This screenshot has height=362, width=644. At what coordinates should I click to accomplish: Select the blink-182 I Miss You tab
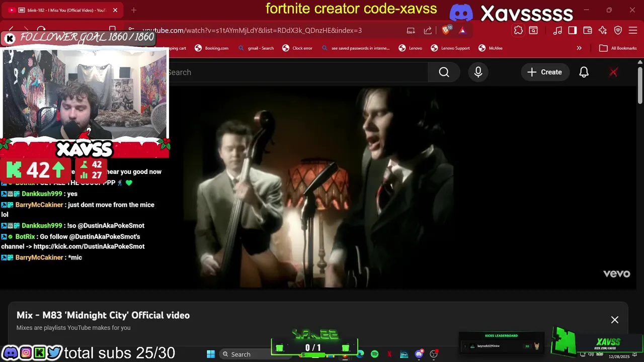pyautogui.click(x=62, y=10)
